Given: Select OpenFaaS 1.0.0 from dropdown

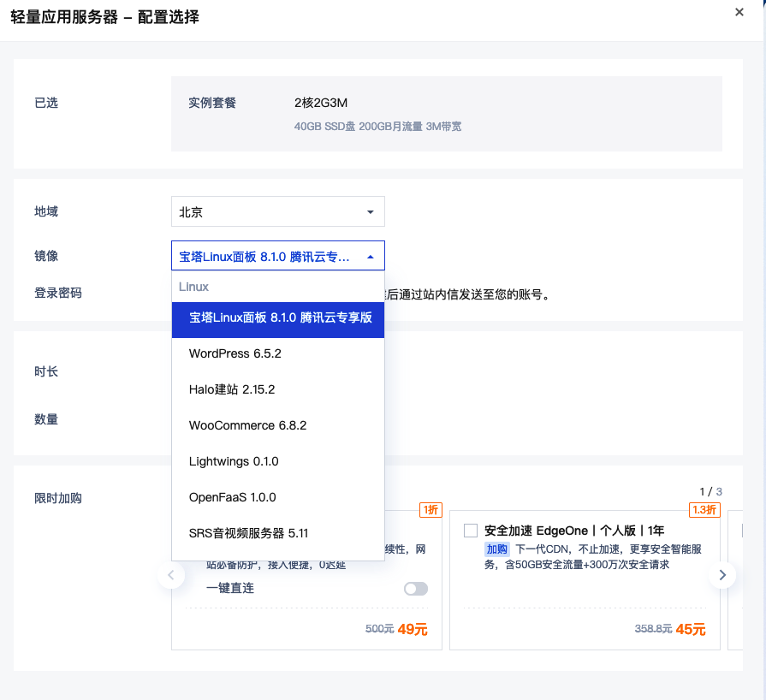Looking at the screenshot, I should tap(232, 497).
